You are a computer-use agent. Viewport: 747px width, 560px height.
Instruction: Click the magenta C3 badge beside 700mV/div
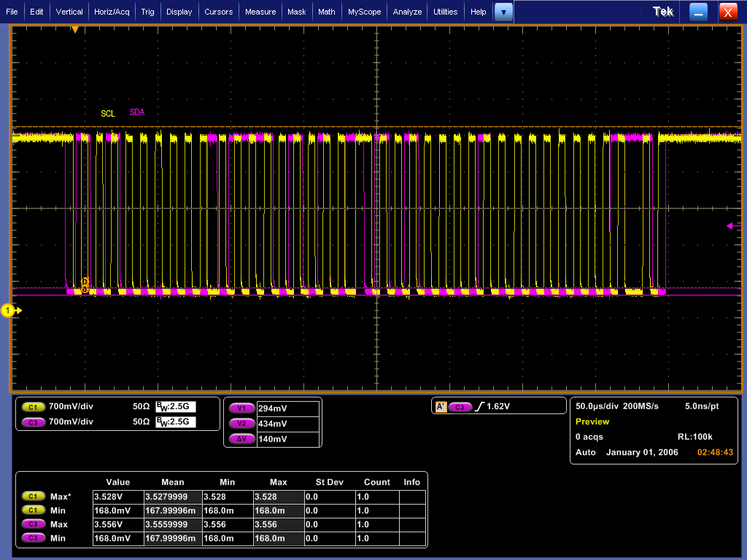(34, 422)
